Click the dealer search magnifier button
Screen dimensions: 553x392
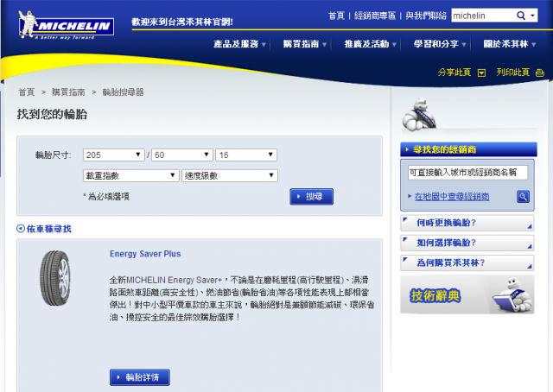[523, 196]
